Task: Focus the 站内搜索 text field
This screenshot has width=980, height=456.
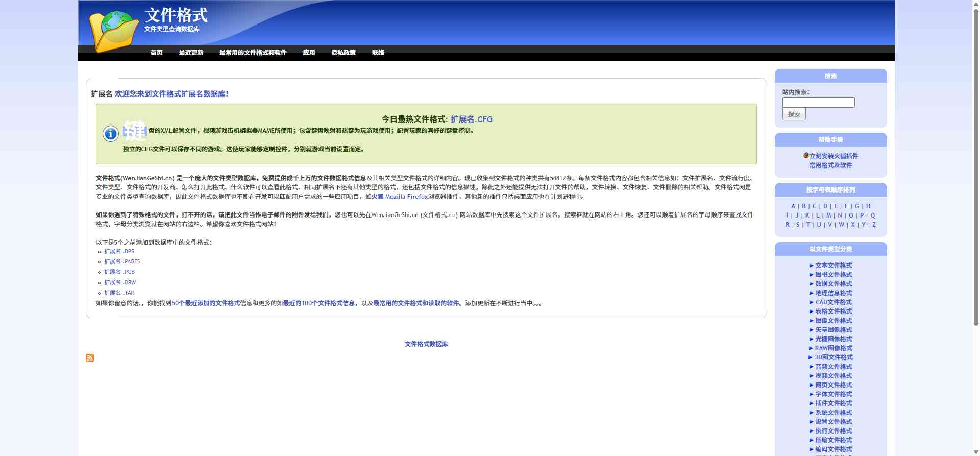Action: 818,103
